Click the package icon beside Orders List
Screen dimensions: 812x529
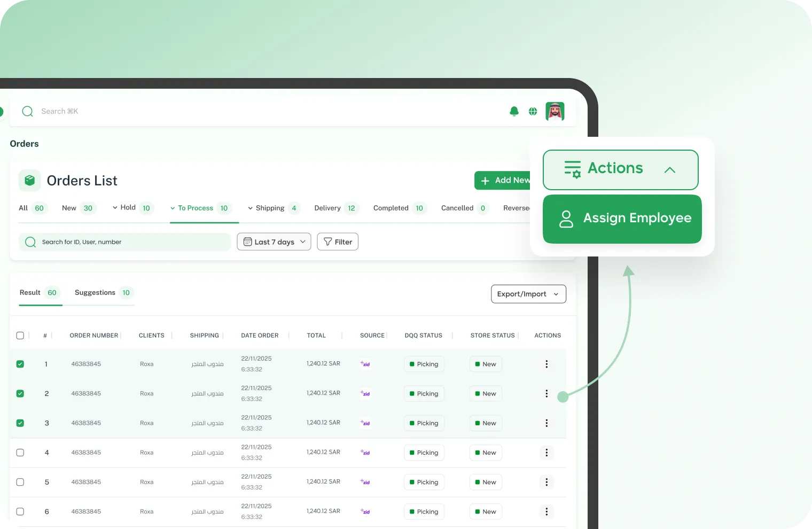tap(29, 180)
